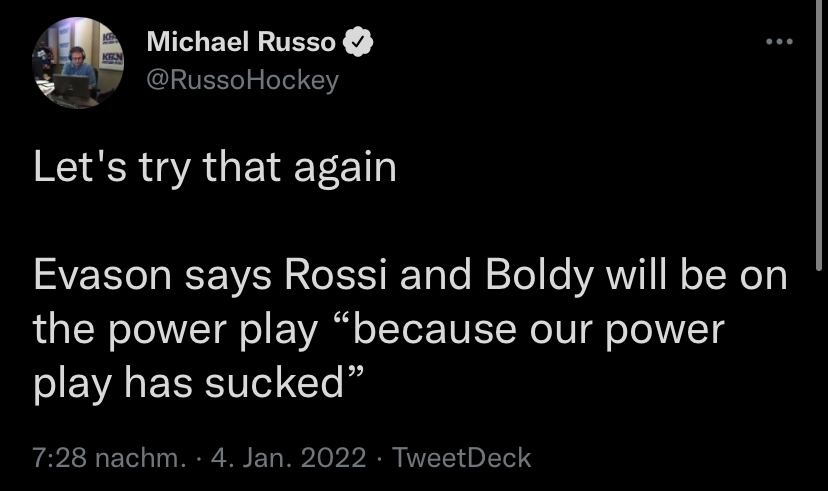Viewport: 828px width, 491px height.
Task: Click the word "again" in first line
Action: coord(345,167)
